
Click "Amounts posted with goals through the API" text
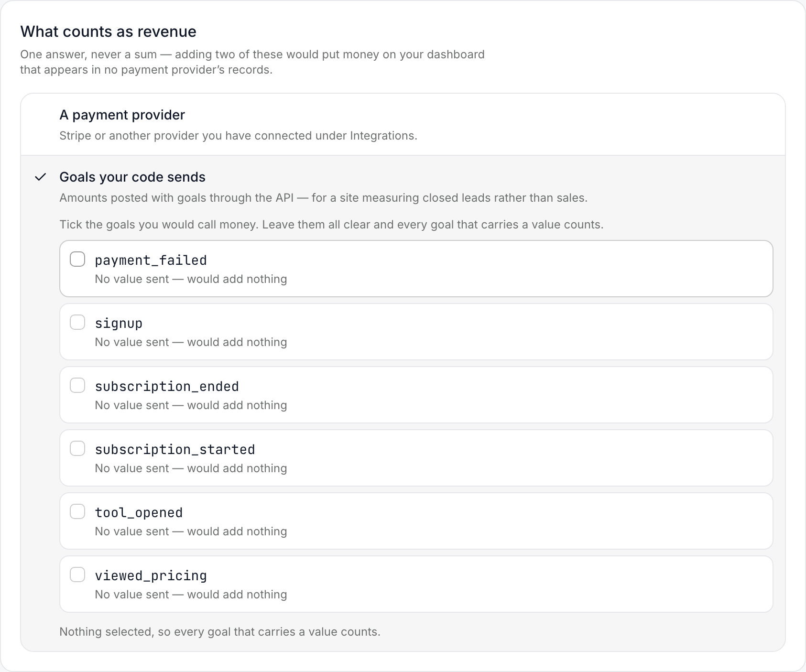(323, 198)
